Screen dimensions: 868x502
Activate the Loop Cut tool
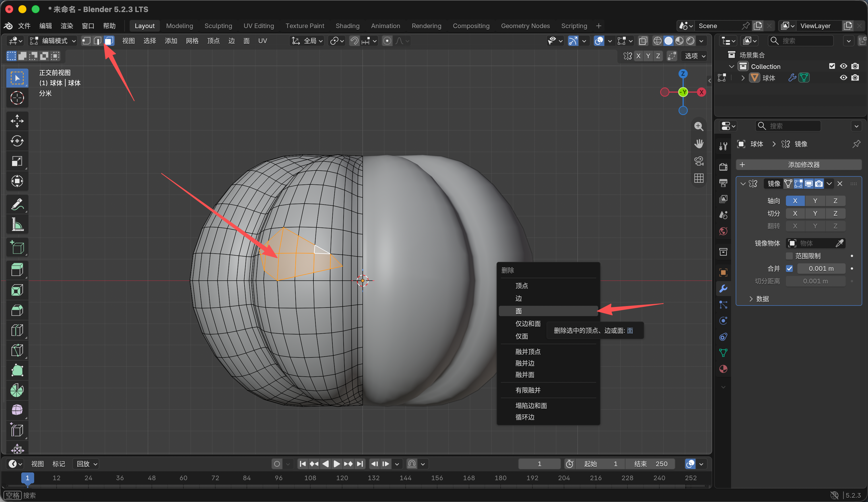point(17,330)
